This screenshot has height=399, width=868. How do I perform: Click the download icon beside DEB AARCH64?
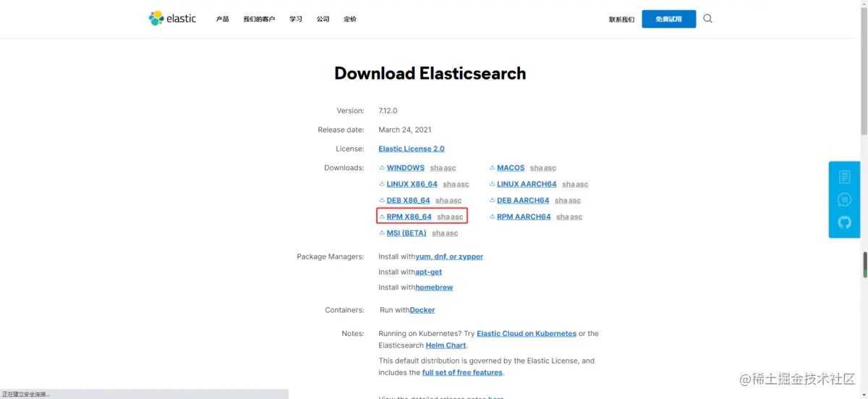(x=492, y=201)
